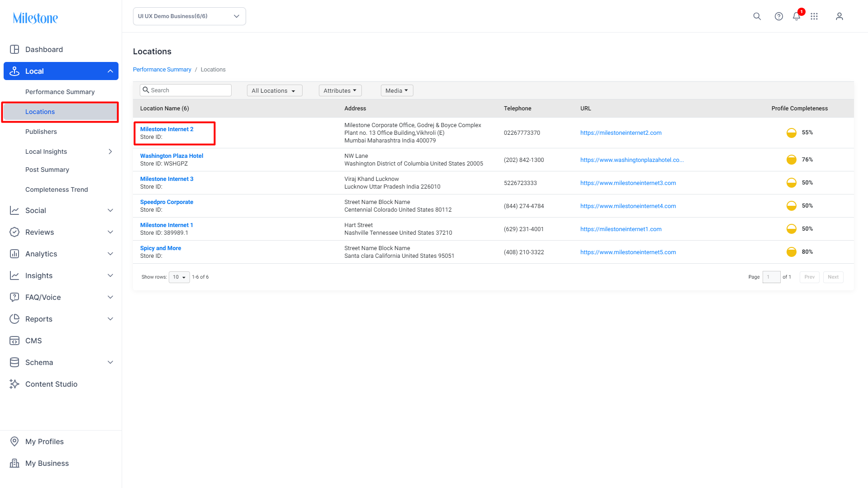The width and height of the screenshot is (868, 488).
Task: Click completeness indicator for Milestone Internet 2
Action: click(x=791, y=133)
